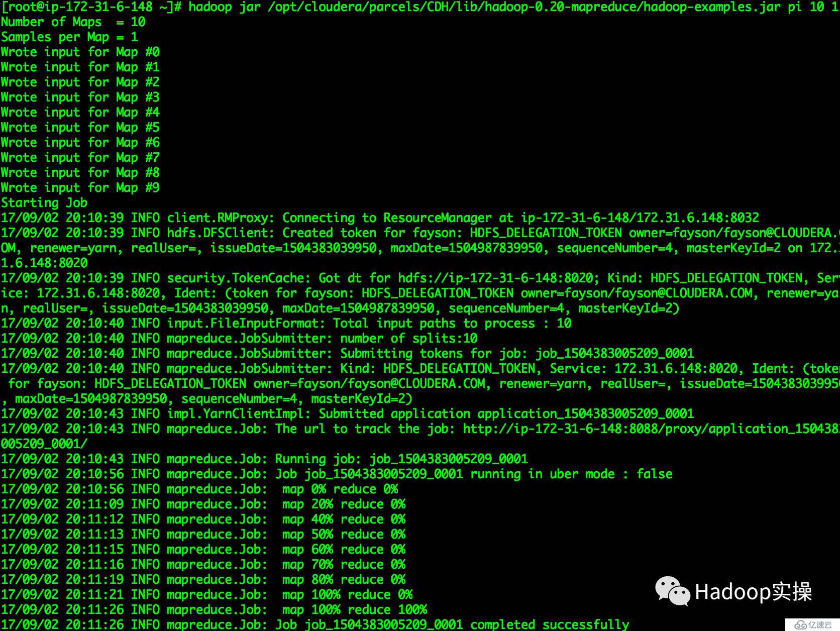Select the 'Wrote input for Map #9' line
The image size is (840, 631).
[x=80, y=188]
